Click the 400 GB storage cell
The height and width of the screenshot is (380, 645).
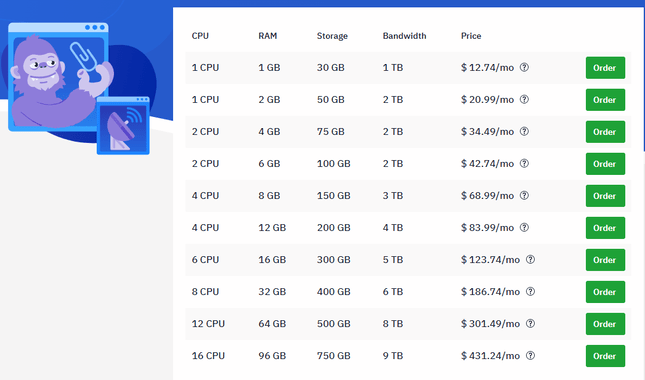tap(334, 292)
